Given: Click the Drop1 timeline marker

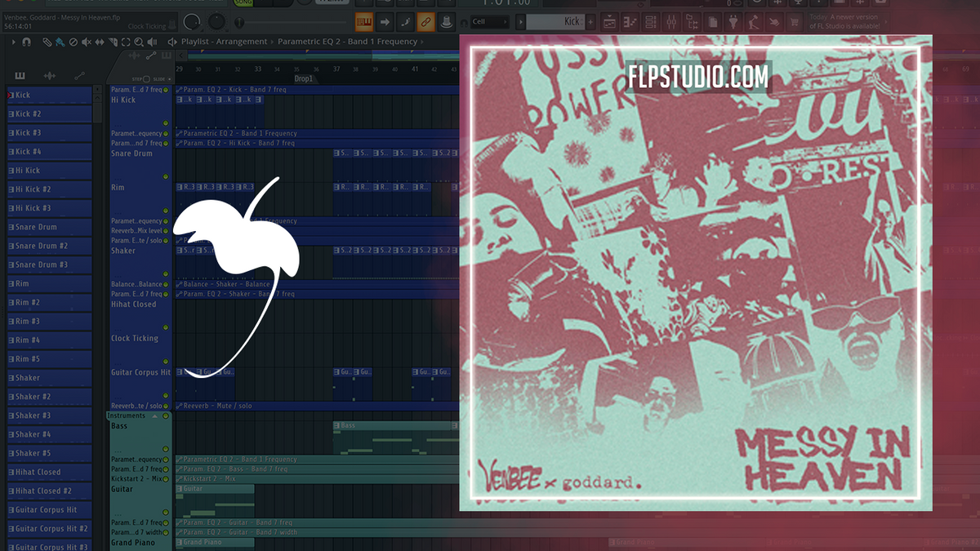Looking at the screenshot, I should click(303, 78).
